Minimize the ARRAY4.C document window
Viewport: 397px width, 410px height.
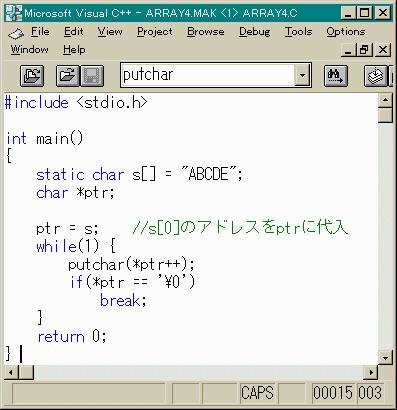click(348, 50)
